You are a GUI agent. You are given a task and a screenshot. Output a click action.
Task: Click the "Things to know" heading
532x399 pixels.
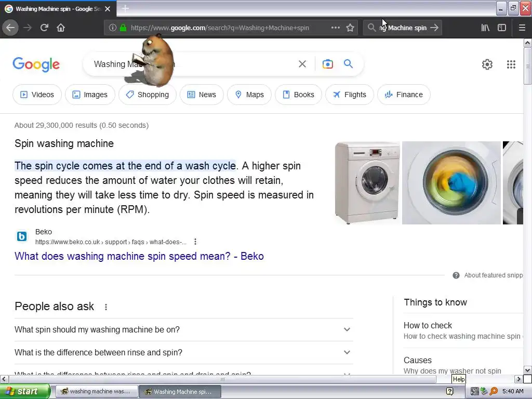click(x=435, y=302)
